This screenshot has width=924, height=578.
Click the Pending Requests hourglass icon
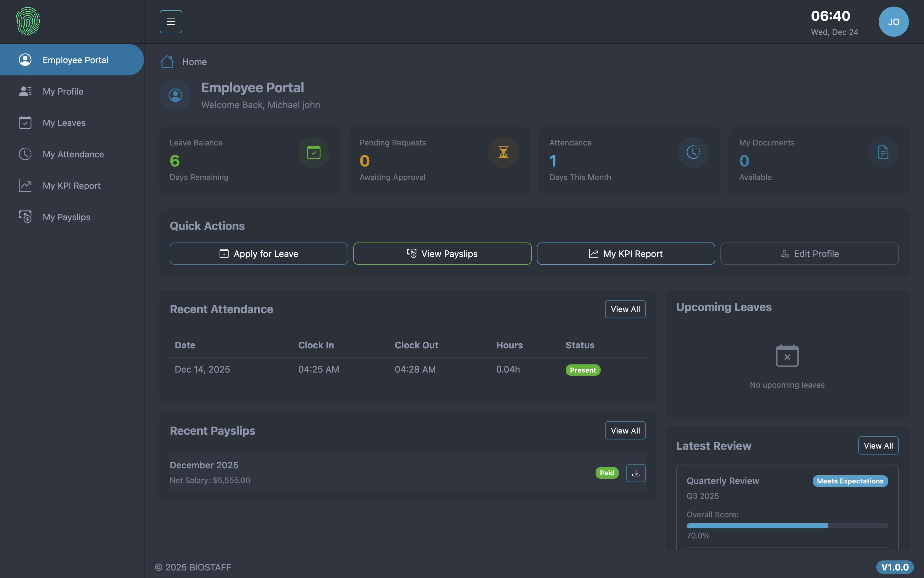tap(503, 152)
